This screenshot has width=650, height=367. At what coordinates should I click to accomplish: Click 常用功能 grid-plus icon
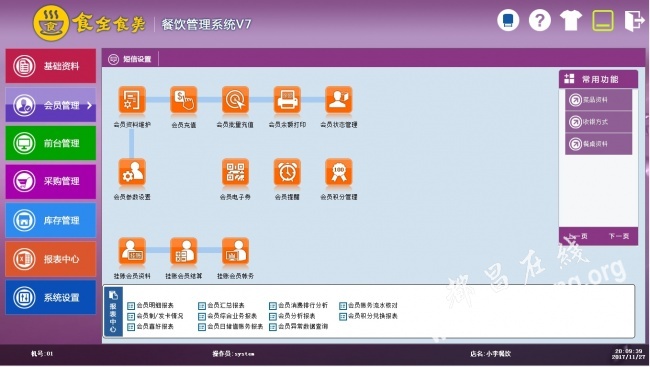coord(570,79)
